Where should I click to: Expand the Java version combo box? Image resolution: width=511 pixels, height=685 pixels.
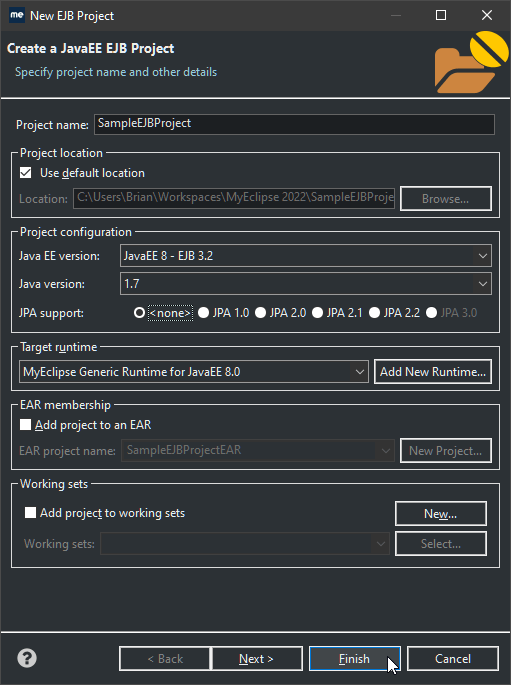[306, 284]
